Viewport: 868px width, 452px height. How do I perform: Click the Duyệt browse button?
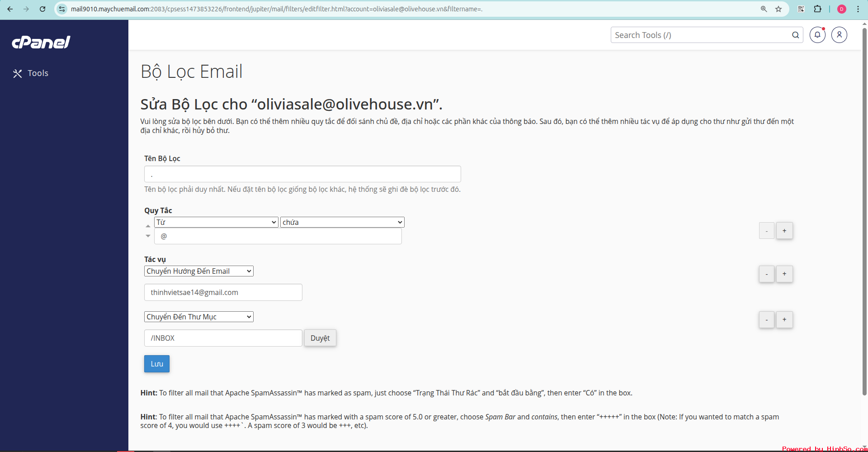(x=320, y=338)
